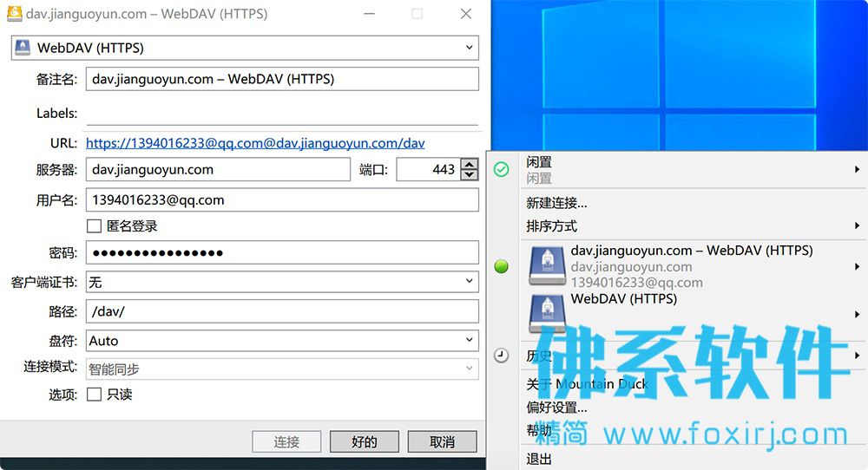The width and height of the screenshot is (868, 470).
Task: Open 历史 menu entry
Action: point(539,356)
